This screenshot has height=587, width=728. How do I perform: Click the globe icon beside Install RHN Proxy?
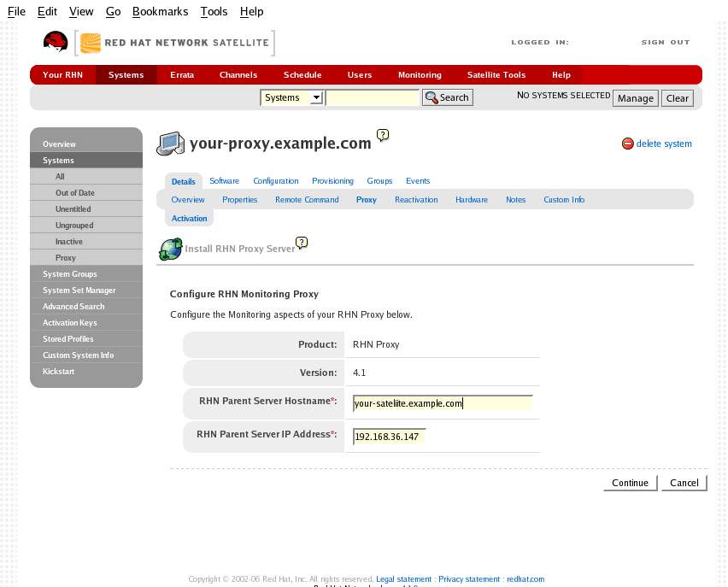click(x=170, y=249)
